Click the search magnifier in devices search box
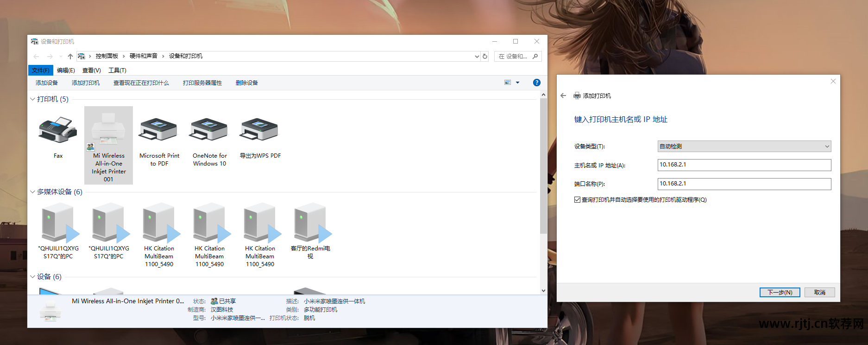868x345 pixels. click(535, 57)
